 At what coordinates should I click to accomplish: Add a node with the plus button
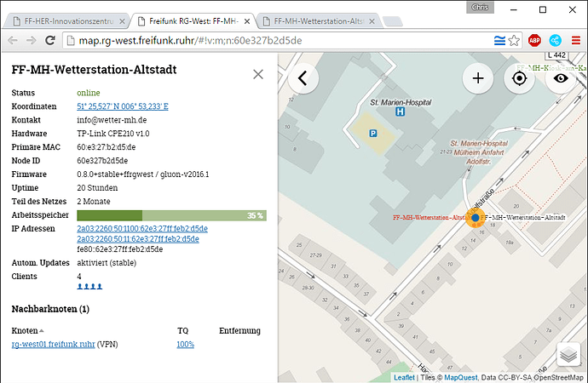478,78
